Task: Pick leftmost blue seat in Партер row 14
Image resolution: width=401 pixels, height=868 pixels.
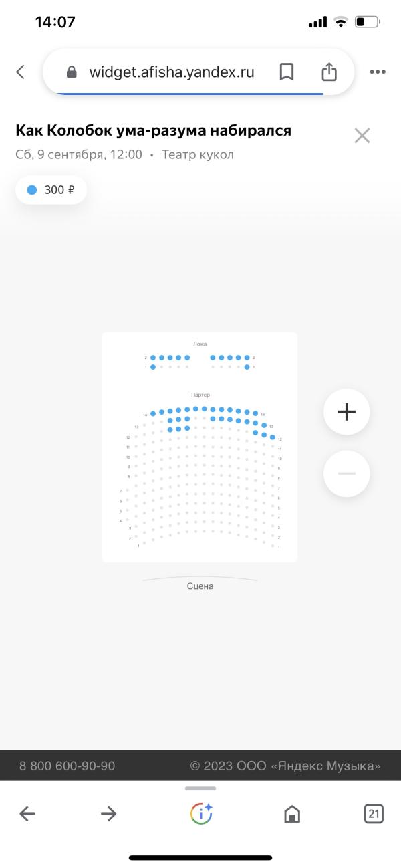Action: [x=153, y=413]
